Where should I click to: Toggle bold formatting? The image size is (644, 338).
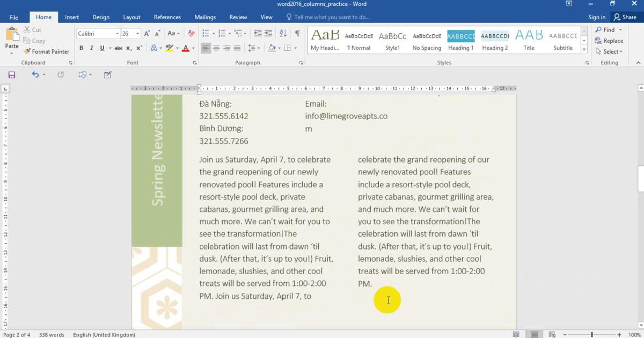82,48
